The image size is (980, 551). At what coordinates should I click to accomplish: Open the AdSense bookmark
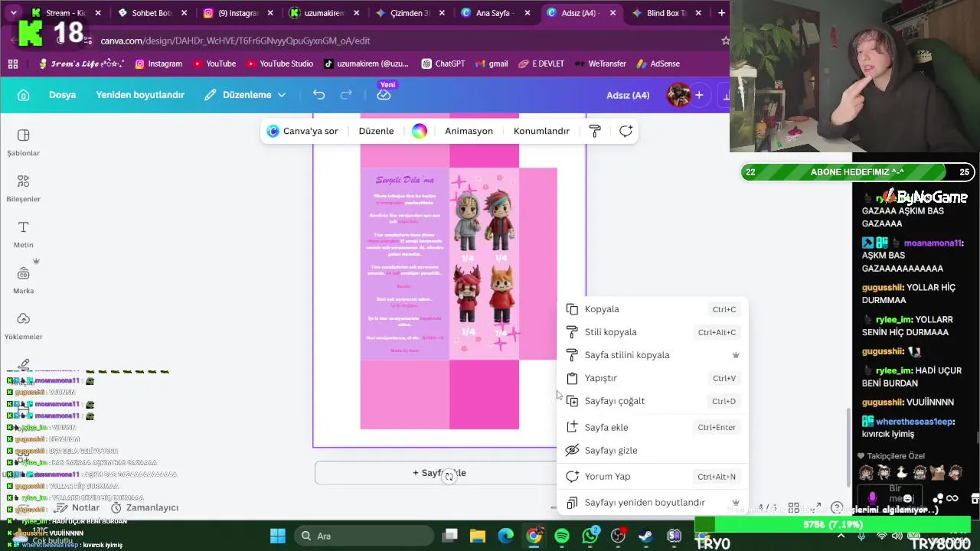tap(658, 64)
